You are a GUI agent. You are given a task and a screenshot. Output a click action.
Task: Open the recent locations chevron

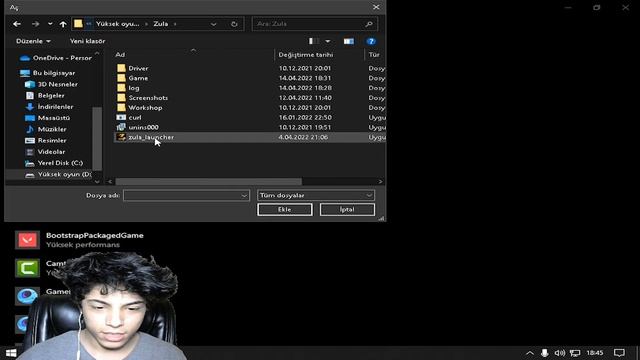point(50,24)
